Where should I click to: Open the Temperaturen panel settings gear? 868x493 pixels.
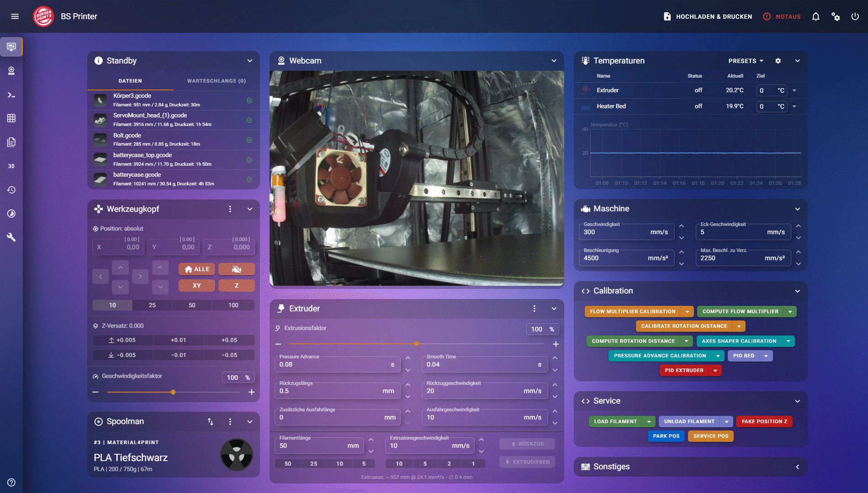point(778,60)
